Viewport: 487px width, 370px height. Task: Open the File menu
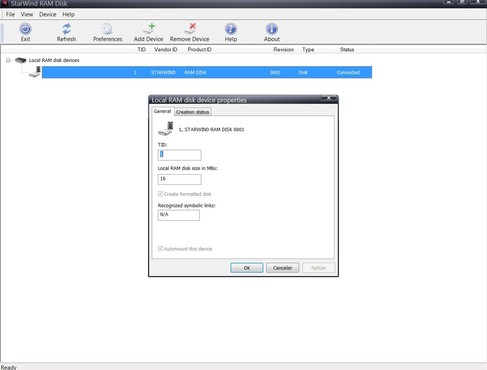[x=10, y=14]
